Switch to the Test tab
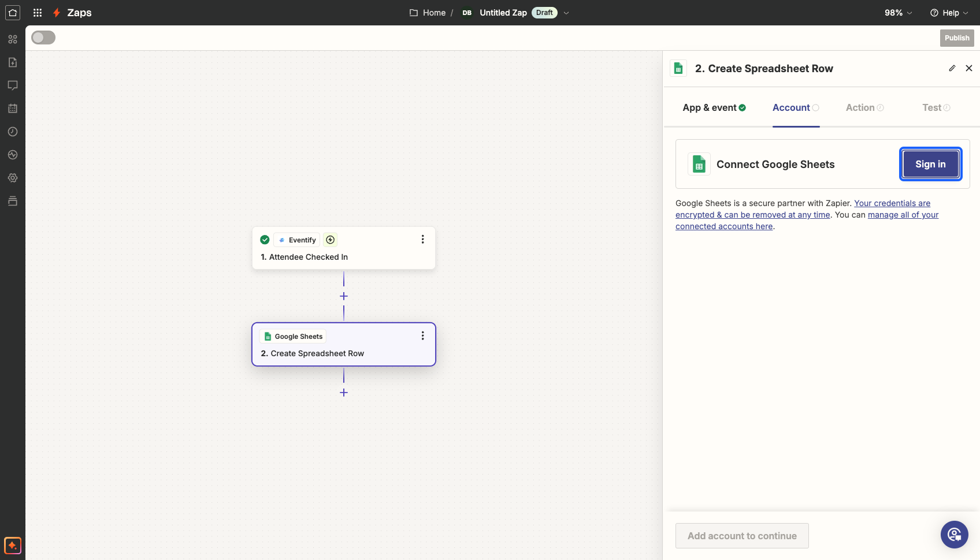Image resolution: width=980 pixels, height=560 pixels. [936, 107]
